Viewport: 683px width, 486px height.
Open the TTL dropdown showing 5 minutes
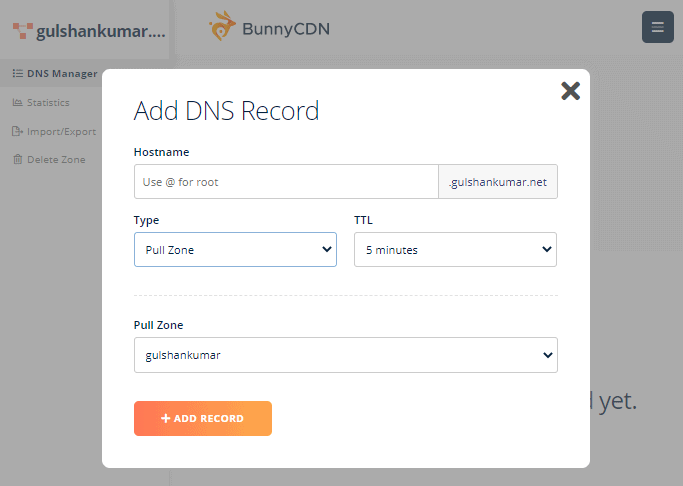pyautogui.click(x=455, y=250)
